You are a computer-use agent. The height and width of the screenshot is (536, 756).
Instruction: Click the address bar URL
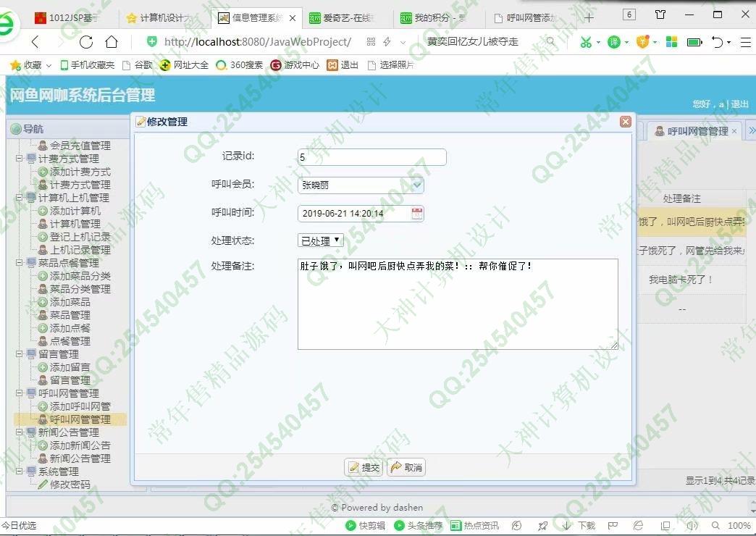click(258, 42)
